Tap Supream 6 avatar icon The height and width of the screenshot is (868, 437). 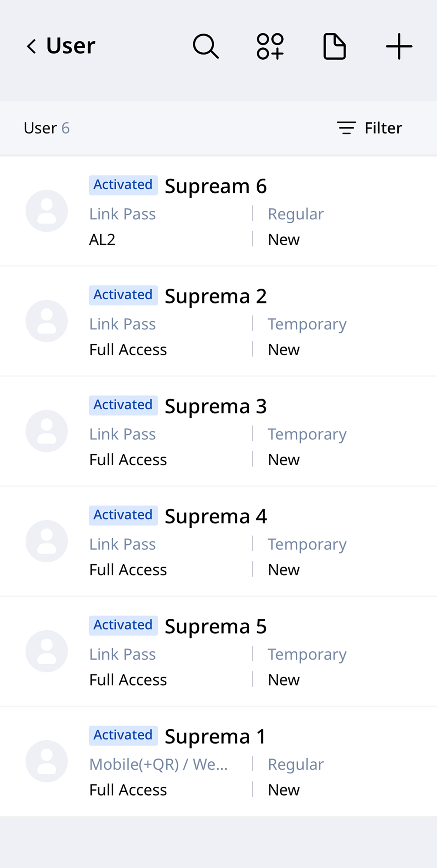pyautogui.click(x=47, y=211)
